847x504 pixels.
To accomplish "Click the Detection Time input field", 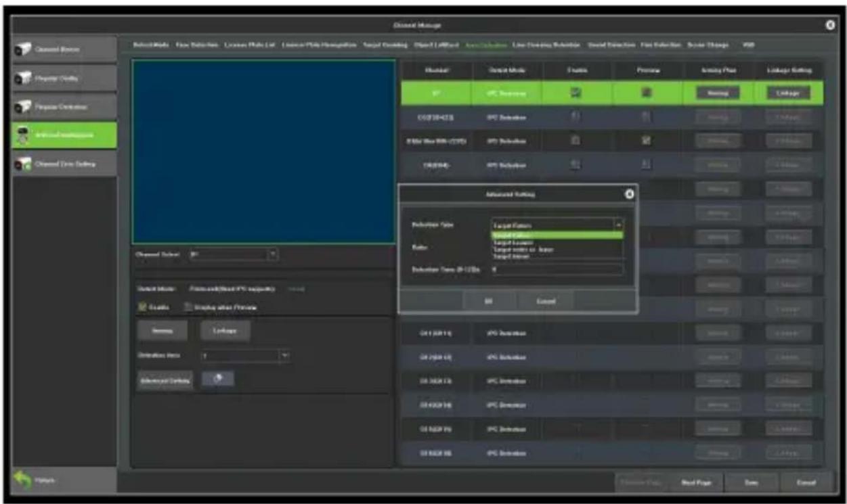I will 557,269.
